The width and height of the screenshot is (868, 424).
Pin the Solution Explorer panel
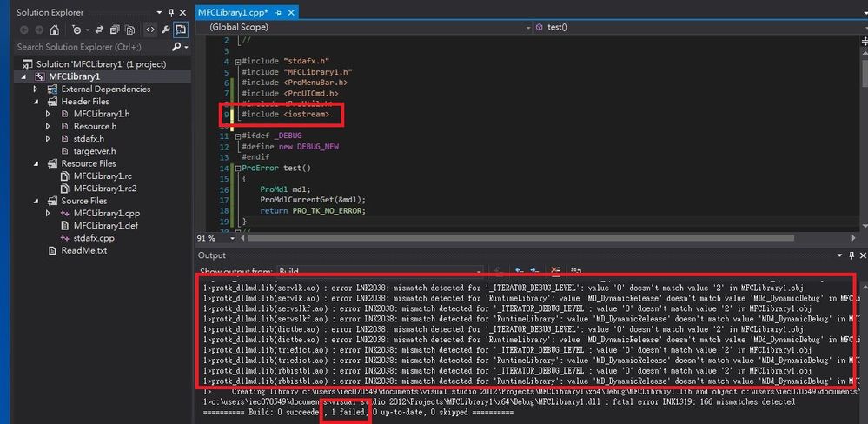point(170,12)
